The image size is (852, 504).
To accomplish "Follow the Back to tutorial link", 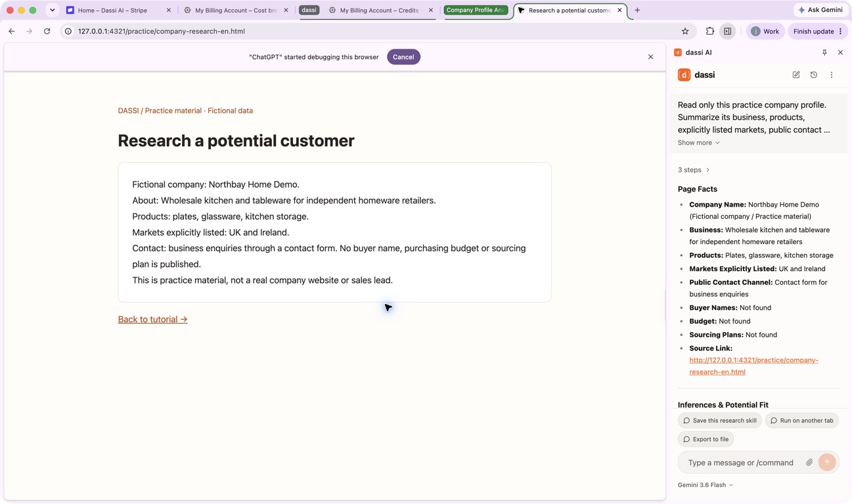I will pyautogui.click(x=152, y=320).
